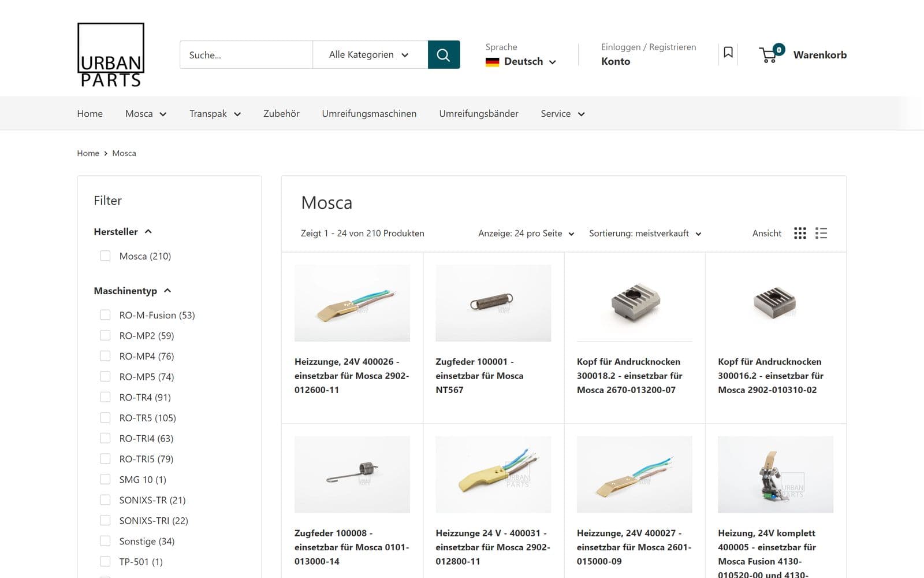The image size is (924, 578).
Task: Click the Einloggen / Registrieren text
Action: (x=649, y=47)
